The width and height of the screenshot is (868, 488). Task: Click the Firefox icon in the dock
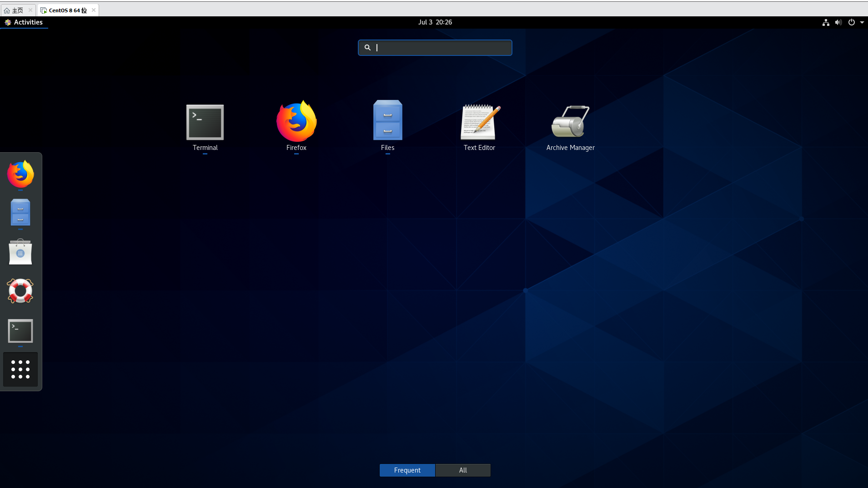click(x=20, y=174)
